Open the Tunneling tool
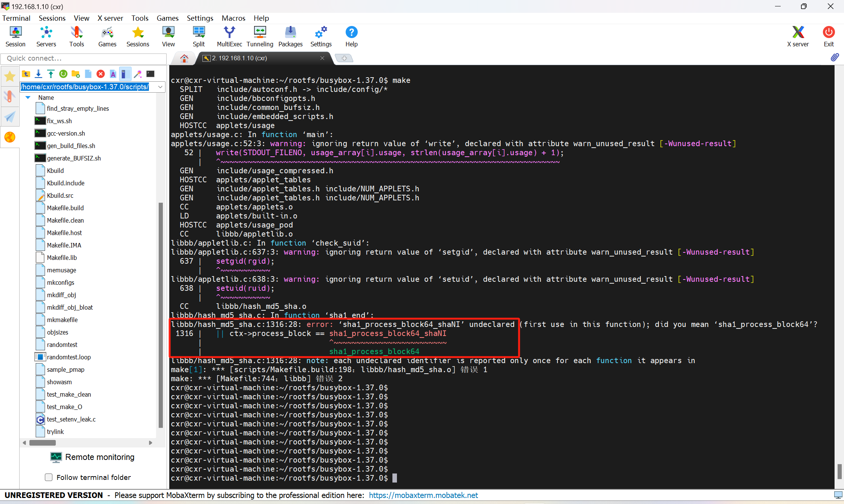The image size is (844, 504). coord(259,36)
